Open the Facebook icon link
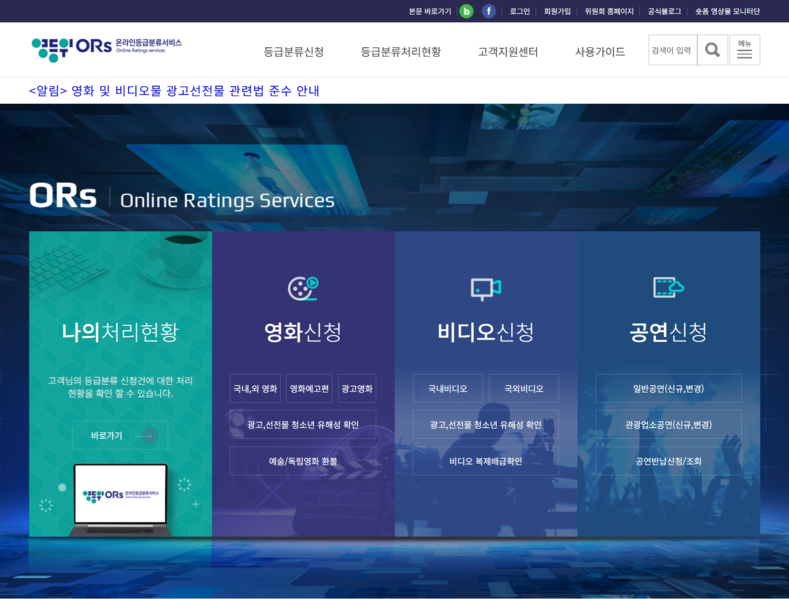Screen dimensions: 789x599 click(x=489, y=11)
